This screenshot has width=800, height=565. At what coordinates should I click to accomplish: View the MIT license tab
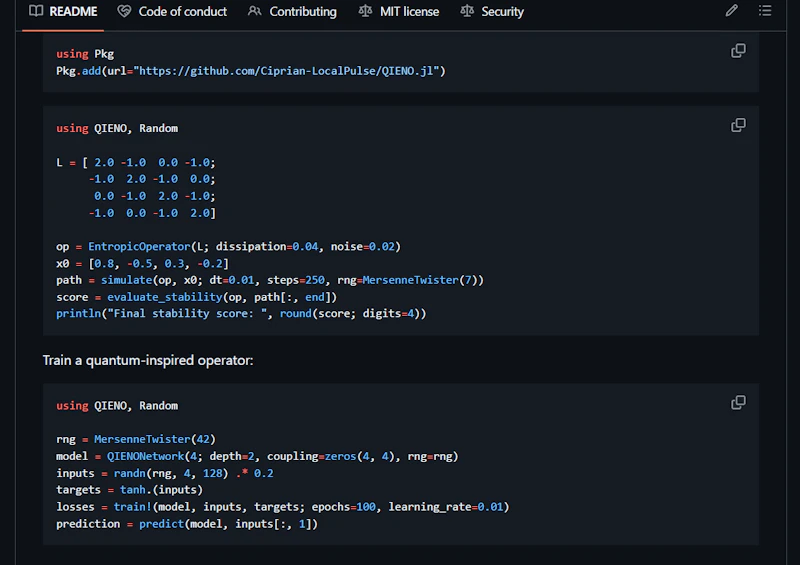point(398,12)
